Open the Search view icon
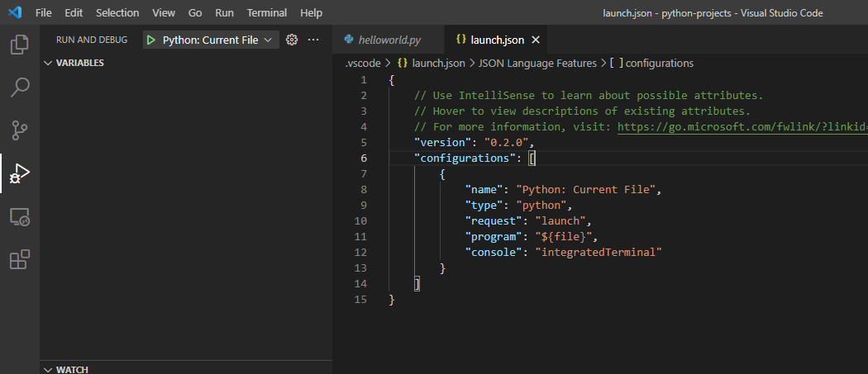868x374 pixels. 19,87
